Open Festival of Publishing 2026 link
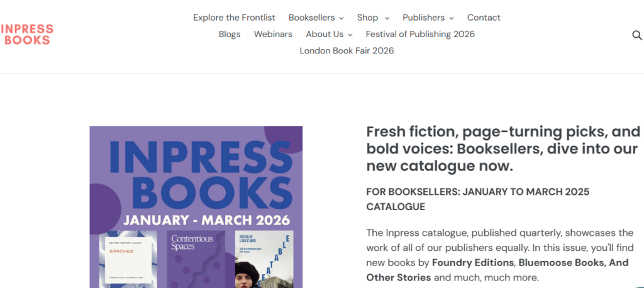The height and width of the screenshot is (288, 644). click(420, 34)
